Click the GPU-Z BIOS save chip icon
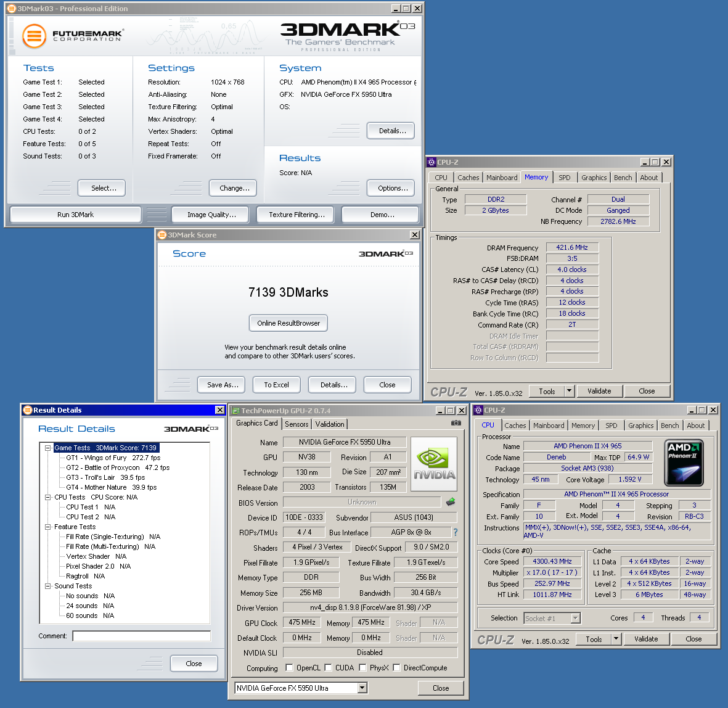The width and height of the screenshot is (728, 708). [451, 502]
